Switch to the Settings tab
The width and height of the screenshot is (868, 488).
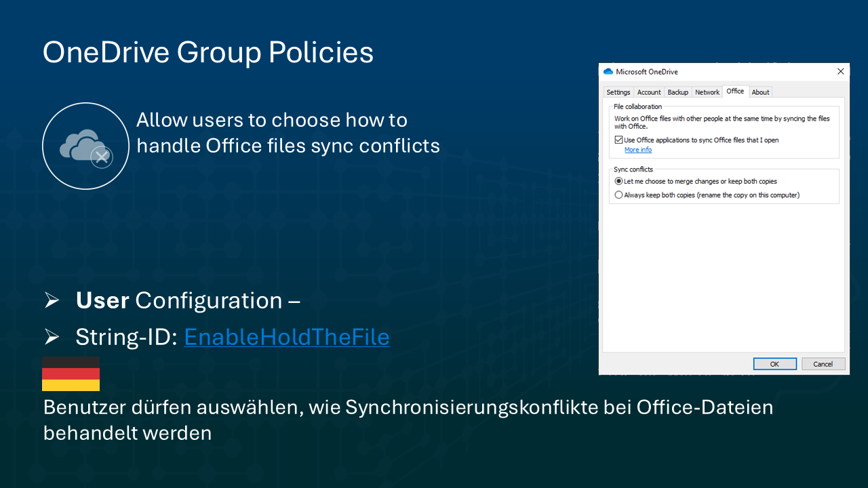[x=618, y=92]
